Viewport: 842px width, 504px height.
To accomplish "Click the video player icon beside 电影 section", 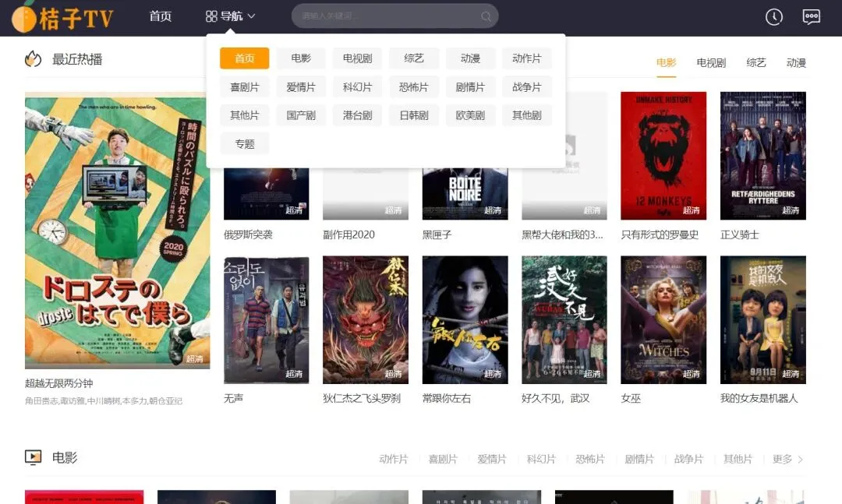I will pyautogui.click(x=34, y=457).
